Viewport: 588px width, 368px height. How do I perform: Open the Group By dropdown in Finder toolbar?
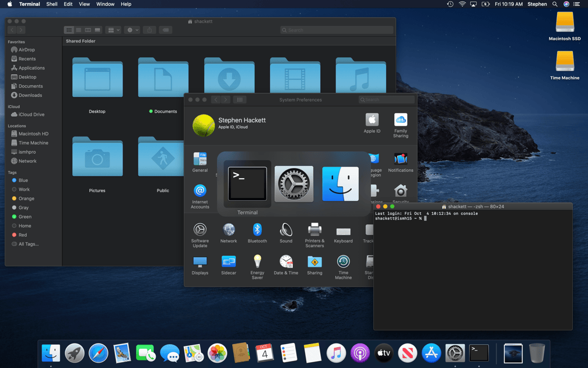[x=113, y=30]
